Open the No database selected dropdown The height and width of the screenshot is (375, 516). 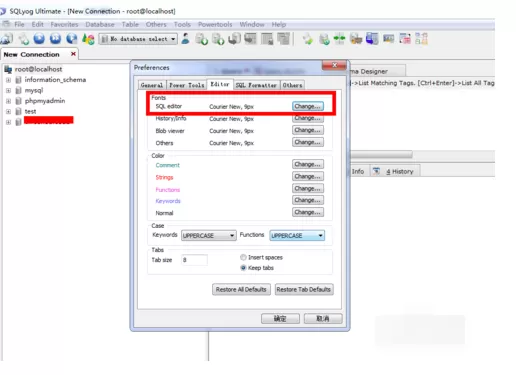[x=138, y=39]
